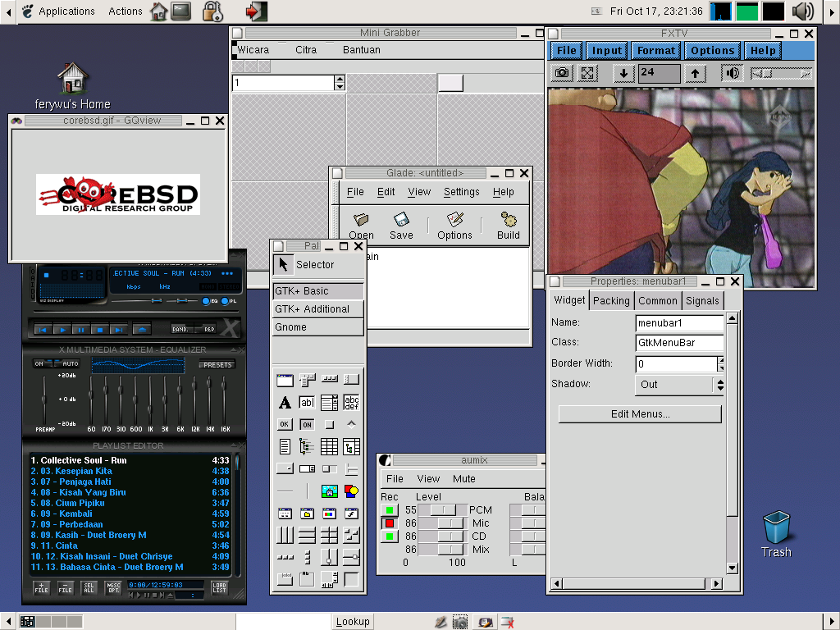Expand the GTK+ Additional palette section
The image size is (840, 630).
coord(317,309)
